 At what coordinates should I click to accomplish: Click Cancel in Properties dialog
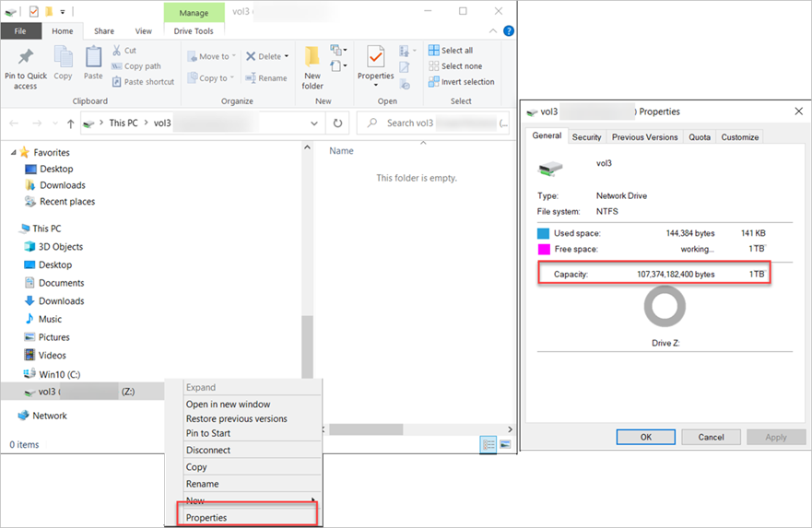[x=711, y=437]
